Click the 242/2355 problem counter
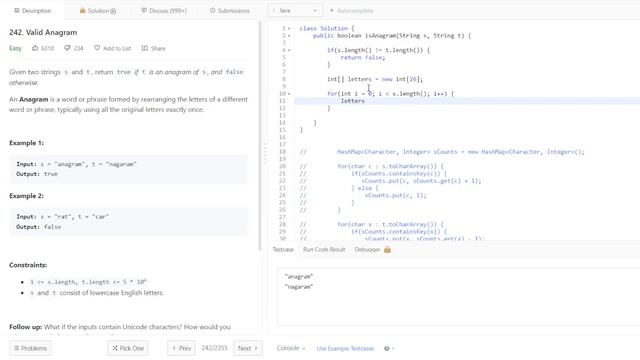The height and width of the screenshot is (360, 640). 214,348
